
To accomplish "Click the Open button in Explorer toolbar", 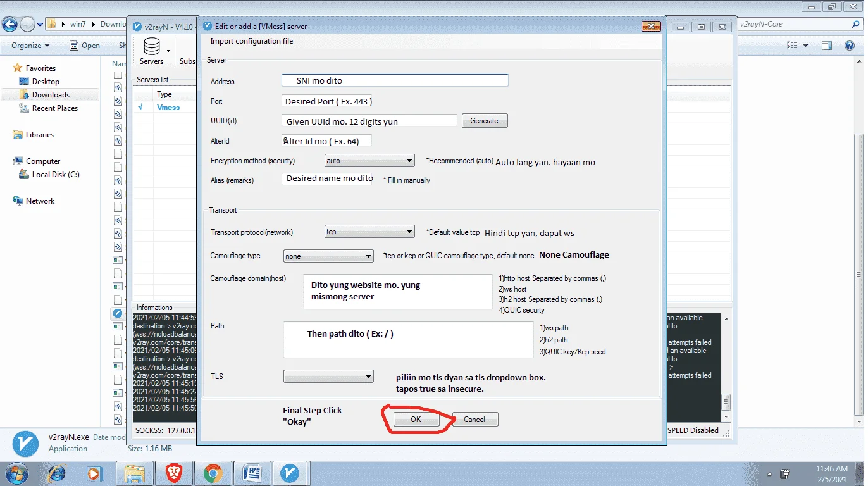I will [x=85, y=46].
